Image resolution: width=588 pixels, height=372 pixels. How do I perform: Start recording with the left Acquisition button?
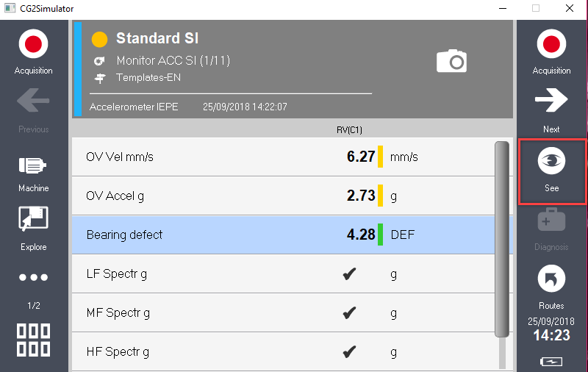click(33, 44)
